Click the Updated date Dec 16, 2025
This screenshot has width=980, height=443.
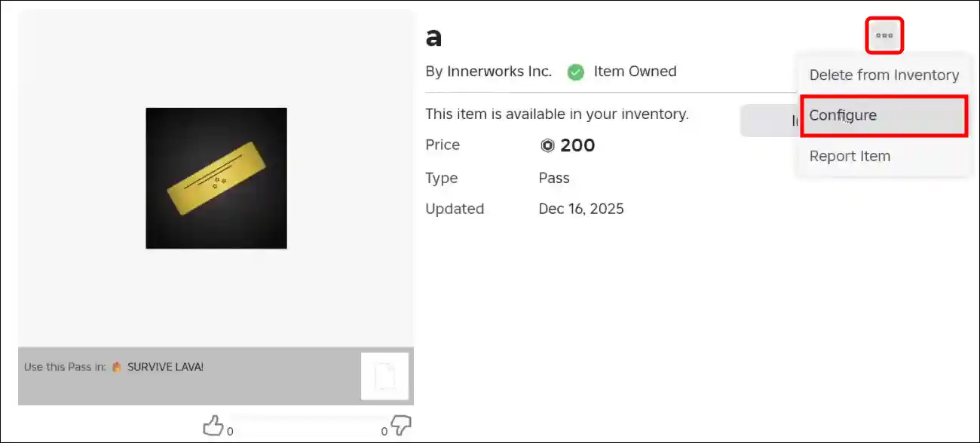click(581, 209)
